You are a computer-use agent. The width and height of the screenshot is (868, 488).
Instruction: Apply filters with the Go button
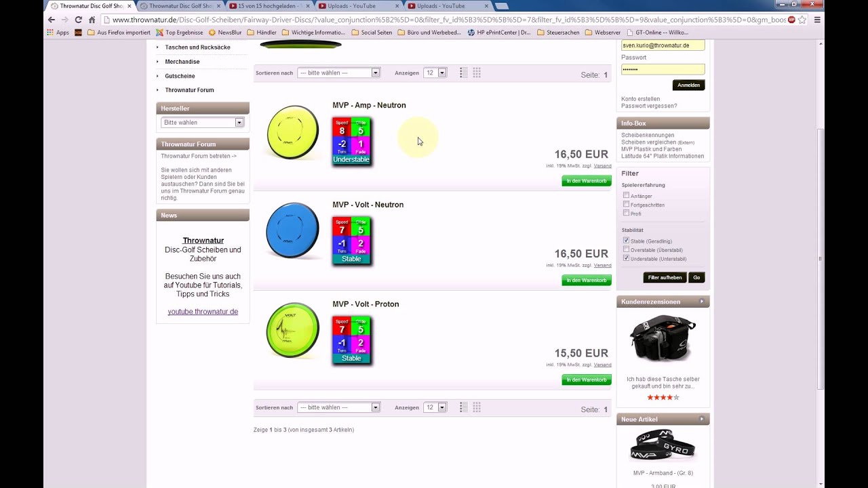[x=696, y=278]
